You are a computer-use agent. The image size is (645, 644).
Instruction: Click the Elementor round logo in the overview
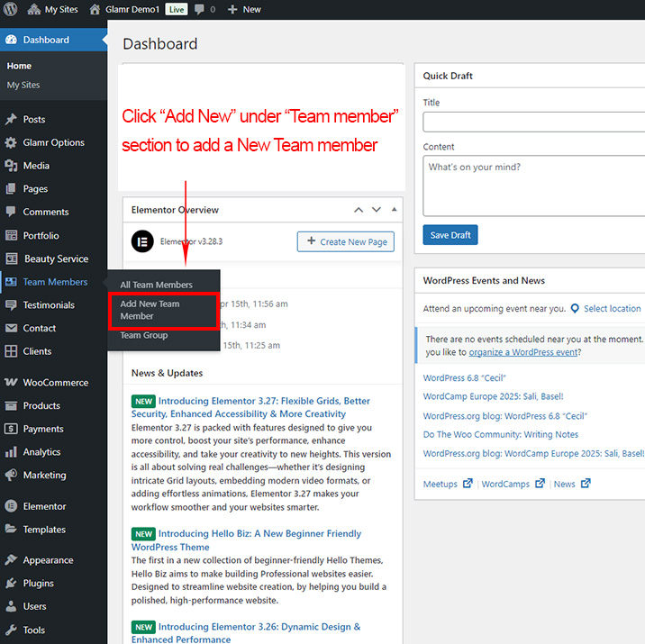click(x=142, y=241)
